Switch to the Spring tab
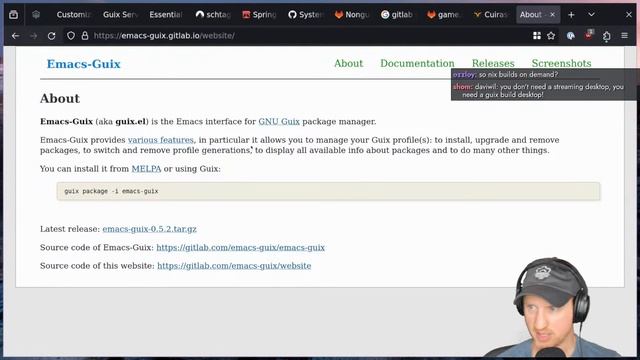The width and height of the screenshot is (640, 360). [260, 15]
